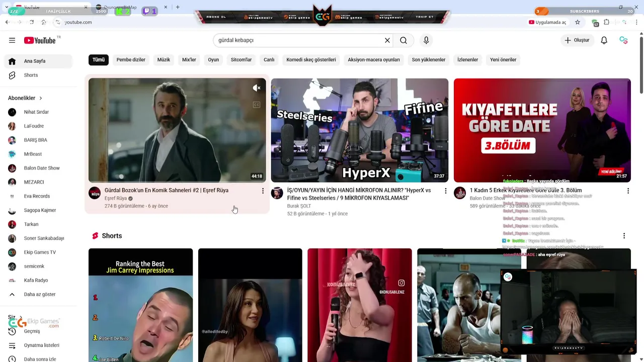
Task: Open the notifications bell
Action: coord(604,40)
